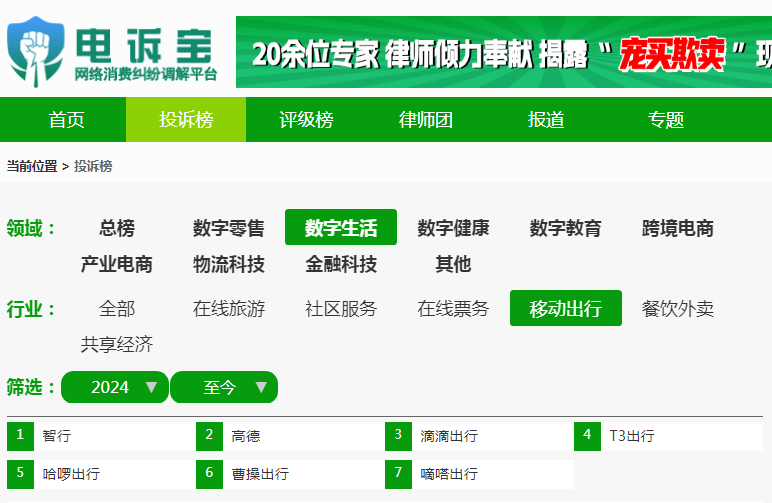
Task: Open 律师团 navigation tab
Action: coord(426,120)
